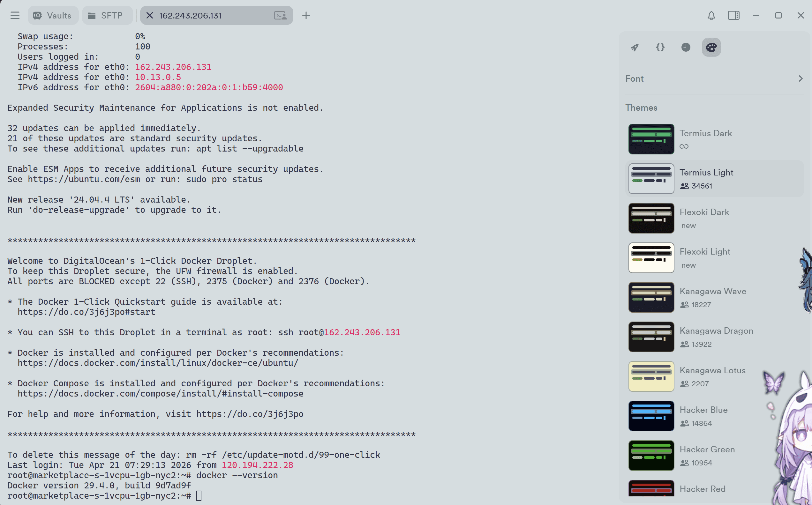Maximize the Termius window
The width and height of the screenshot is (812, 505).
[x=778, y=15]
